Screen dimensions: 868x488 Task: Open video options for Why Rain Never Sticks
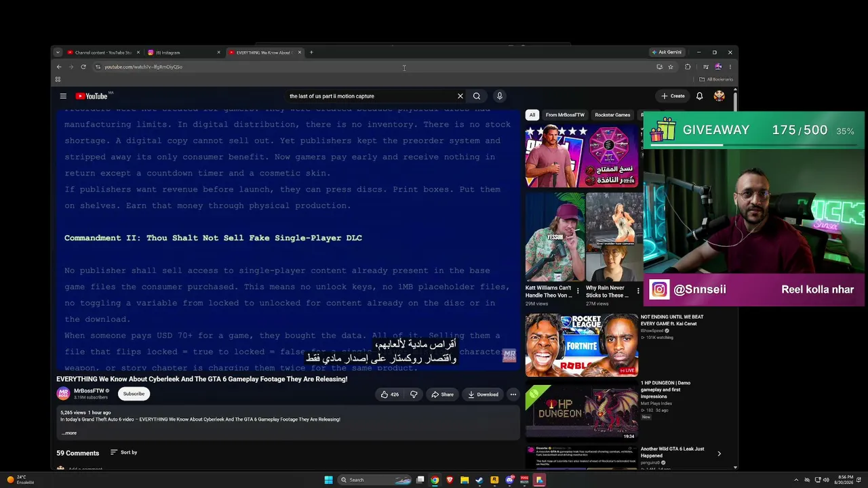(x=638, y=291)
